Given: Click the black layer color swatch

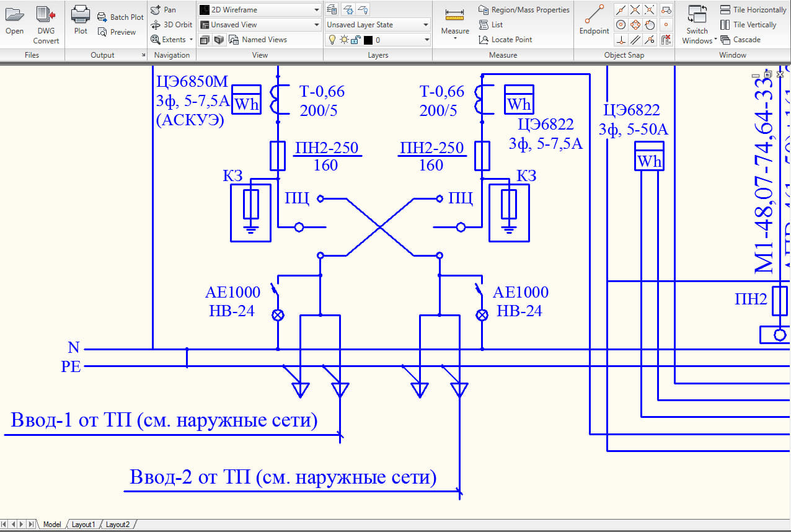Looking at the screenshot, I should coord(368,40).
